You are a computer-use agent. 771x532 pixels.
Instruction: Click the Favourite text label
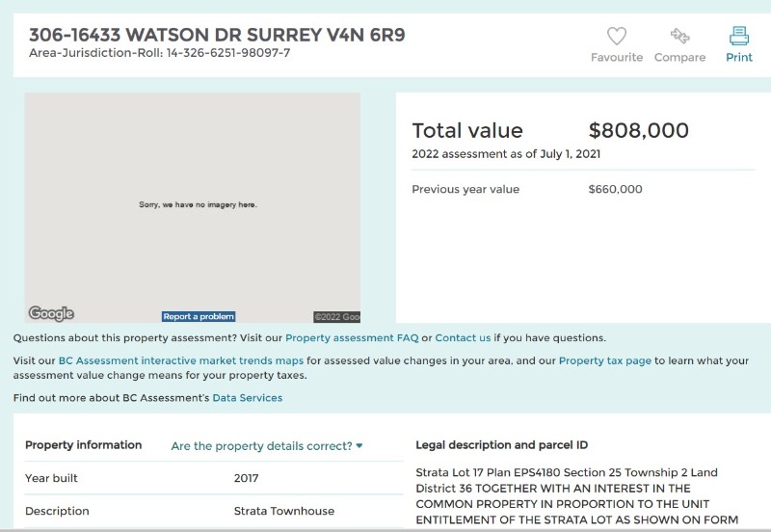[x=617, y=57]
